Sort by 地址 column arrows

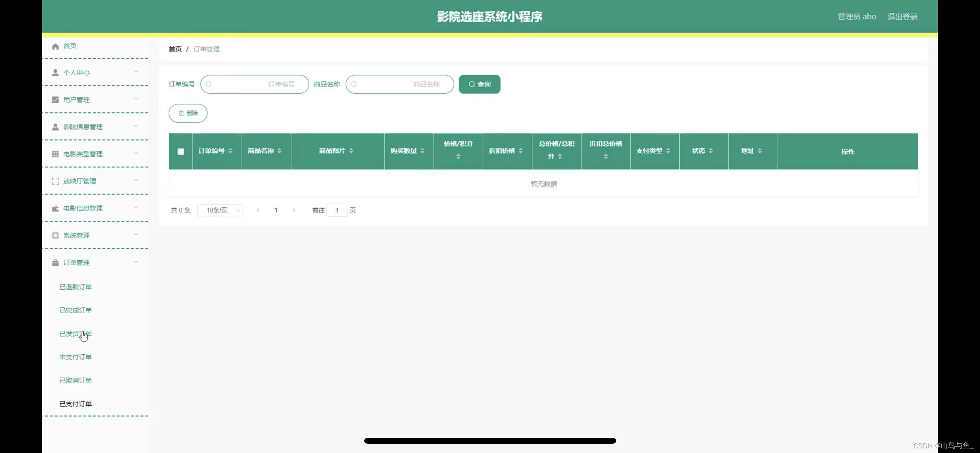[x=760, y=151]
